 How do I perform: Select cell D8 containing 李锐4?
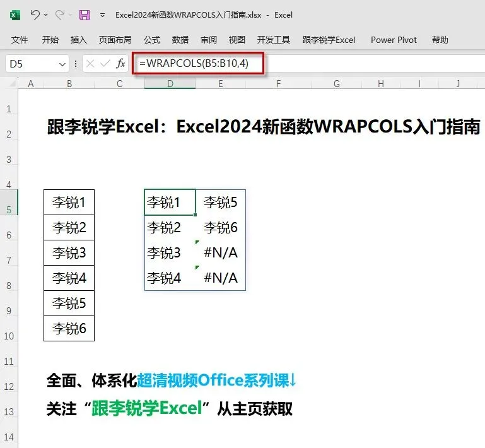click(x=170, y=278)
